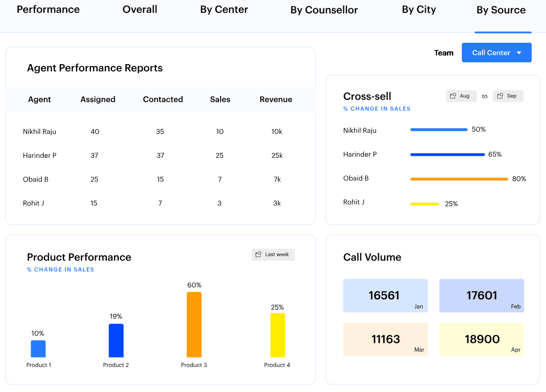
Task: Open the Feb call volume card 17601
Action: point(481,296)
